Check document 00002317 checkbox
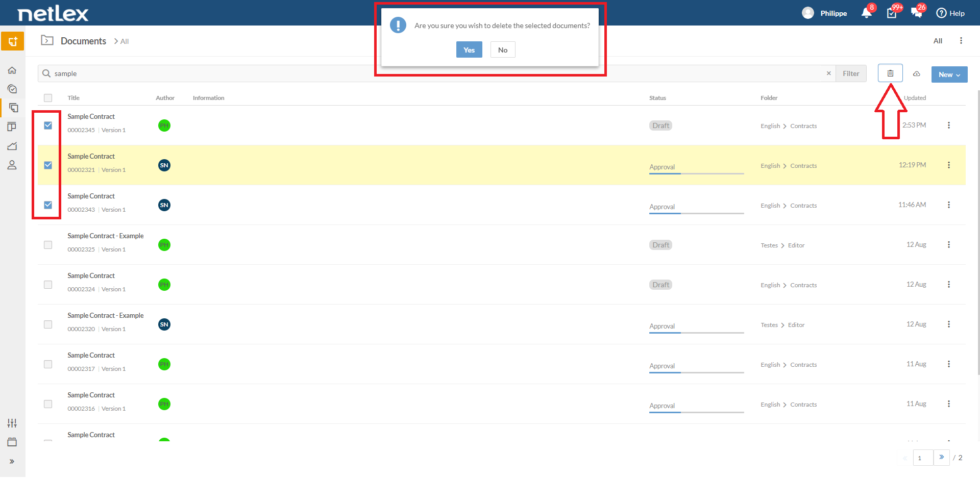The image size is (980, 478). tap(48, 364)
